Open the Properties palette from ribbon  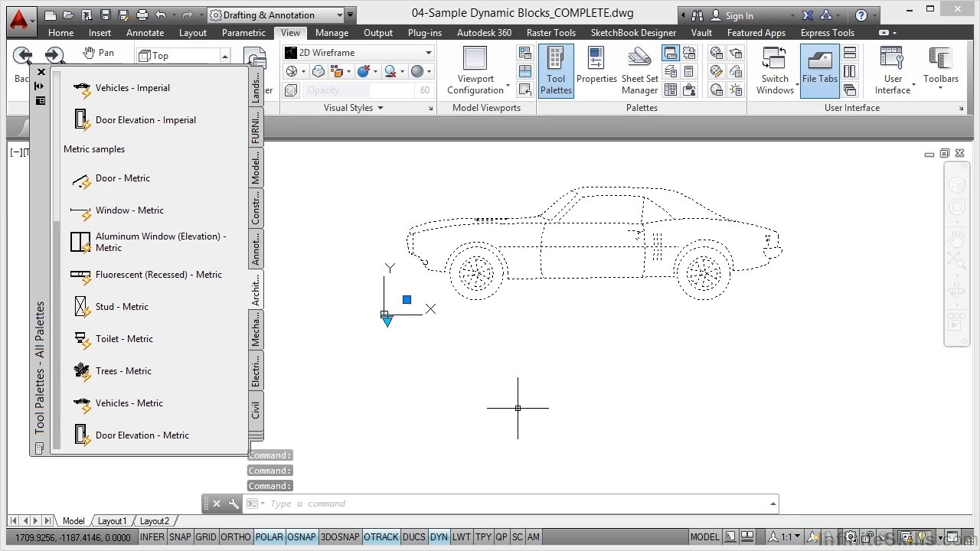tap(596, 65)
